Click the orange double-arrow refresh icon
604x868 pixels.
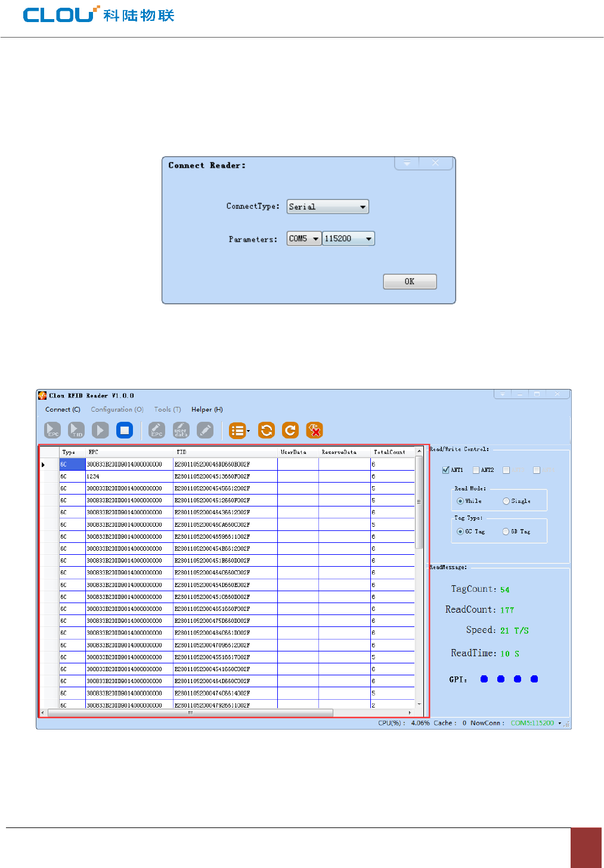point(267,430)
